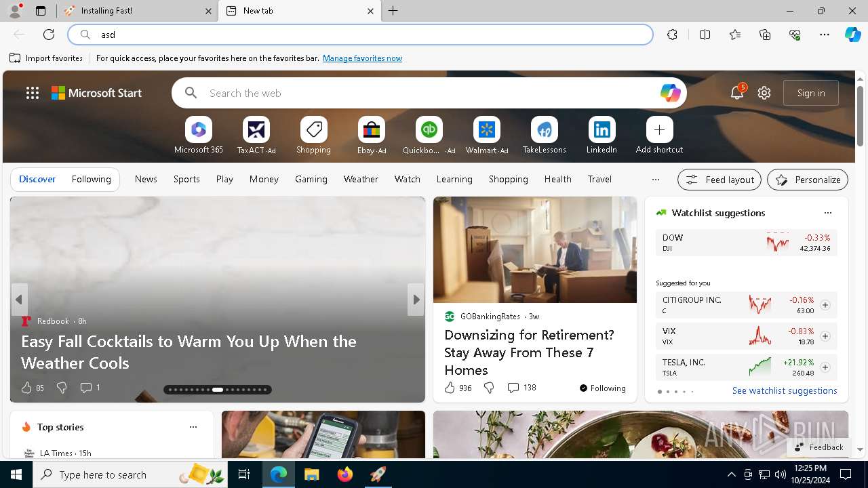The height and width of the screenshot is (488, 868).
Task: Go to previous carousel story
Action: coord(19,300)
